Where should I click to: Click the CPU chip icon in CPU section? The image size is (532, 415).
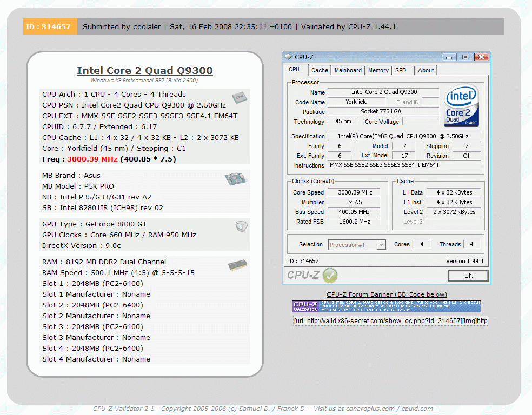pos(240,97)
